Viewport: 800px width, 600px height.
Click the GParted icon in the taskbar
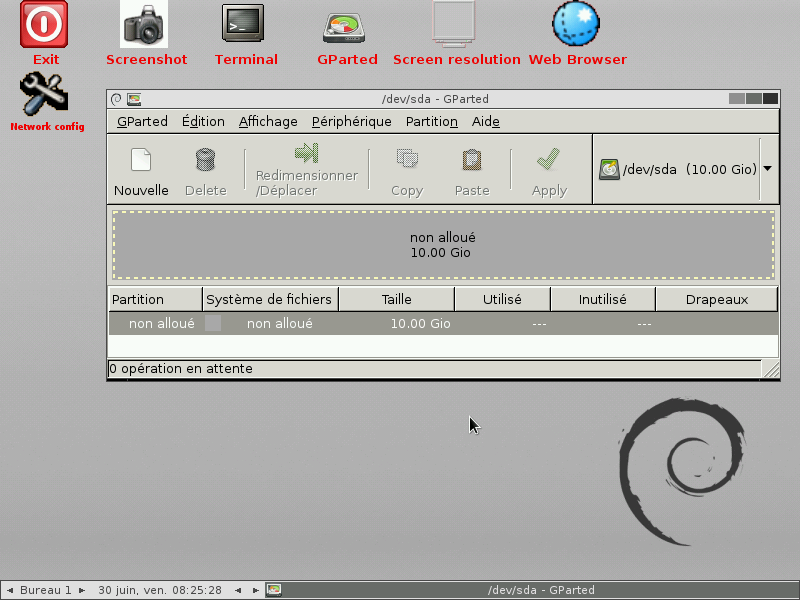[x=274, y=590]
